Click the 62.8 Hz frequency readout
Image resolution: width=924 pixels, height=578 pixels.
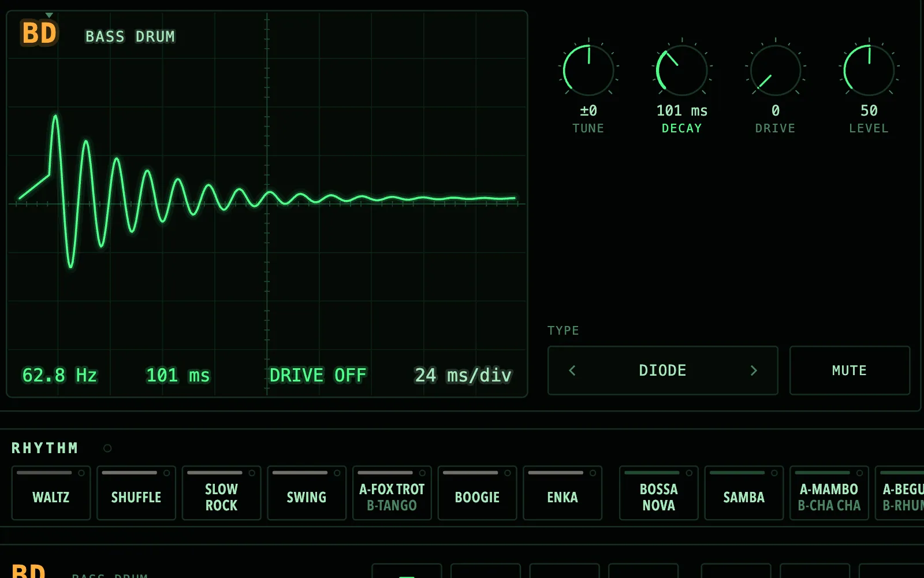[x=59, y=376]
